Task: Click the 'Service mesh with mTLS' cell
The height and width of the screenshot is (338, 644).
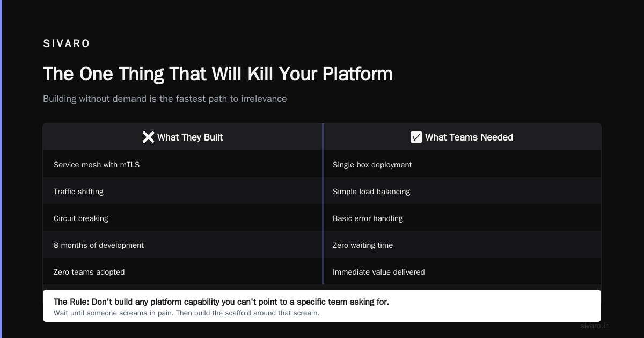Action: [x=182, y=164]
